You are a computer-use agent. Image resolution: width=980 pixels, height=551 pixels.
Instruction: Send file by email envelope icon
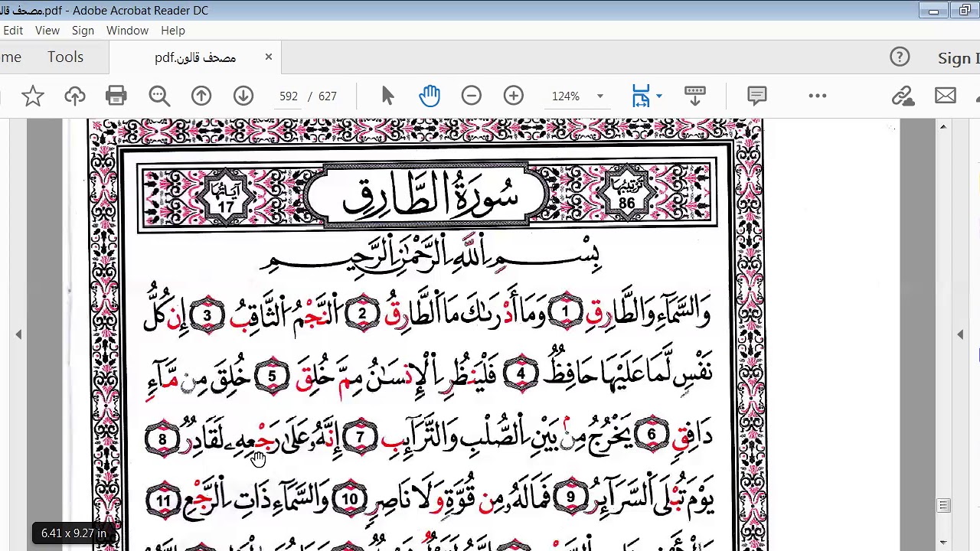[946, 96]
